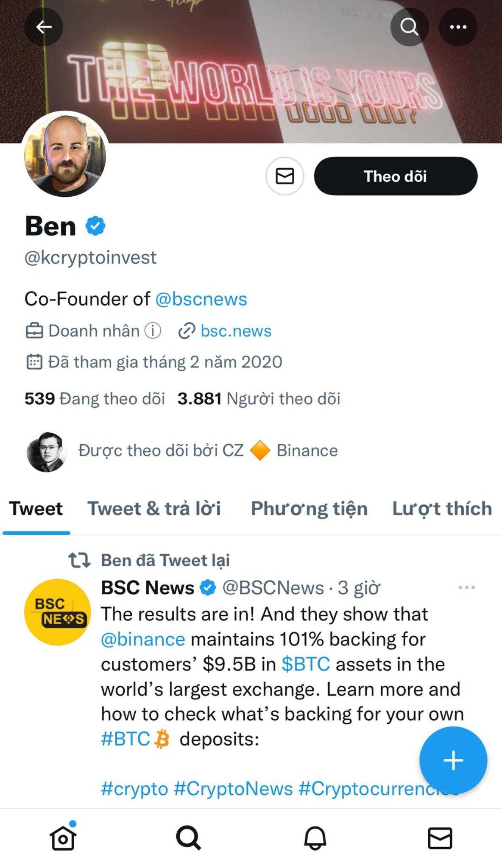Open CZ Binance follower avatar
502x868 pixels.
(x=46, y=452)
